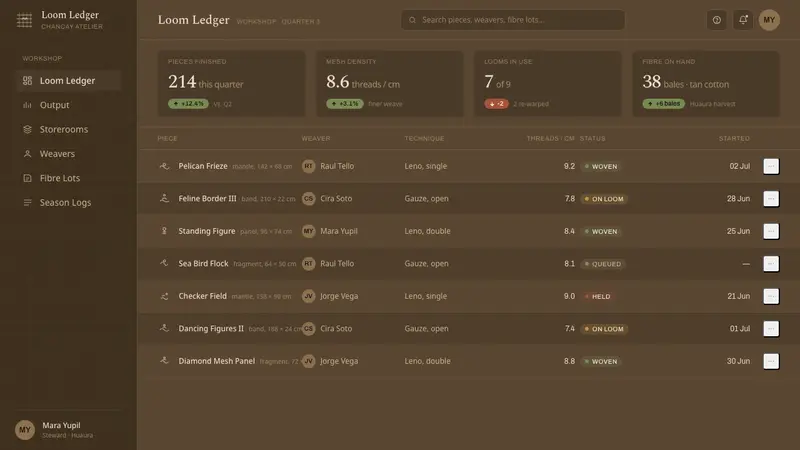Open row menu for Pelican Frieze
Viewport: 800px width, 450px height.
pyautogui.click(x=771, y=166)
